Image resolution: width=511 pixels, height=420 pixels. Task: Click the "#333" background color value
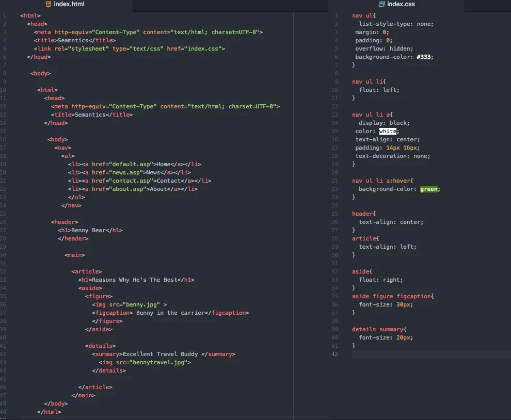(x=423, y=57)
